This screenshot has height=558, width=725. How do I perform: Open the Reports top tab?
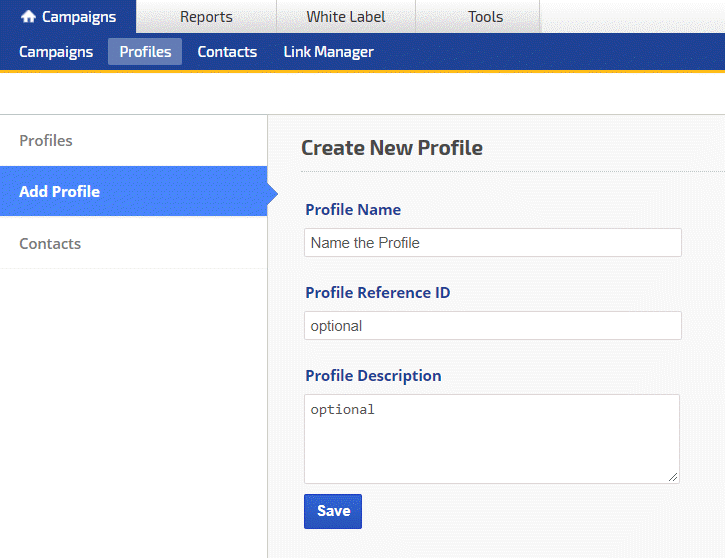coord(206,17)
